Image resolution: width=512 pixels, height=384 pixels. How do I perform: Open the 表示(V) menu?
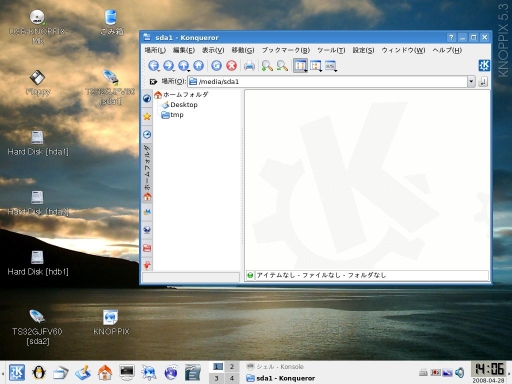pyautogui.click(x=213, y=50)
